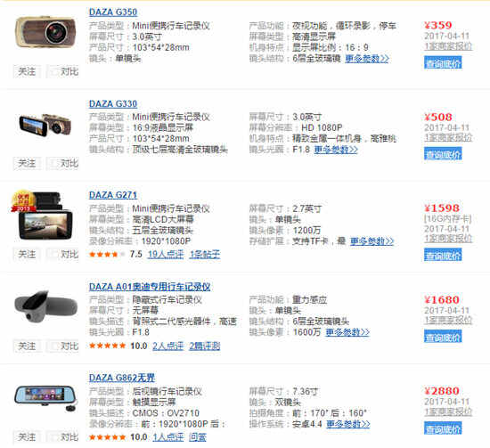Select 对比 compare checkbox for DAZA A01
The height and width of the screenshot is (448, 490).
54,346
